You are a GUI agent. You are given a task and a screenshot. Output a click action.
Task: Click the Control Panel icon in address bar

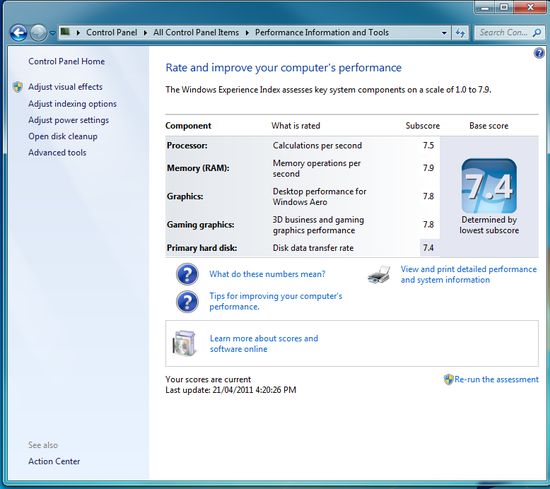[65, 32]
